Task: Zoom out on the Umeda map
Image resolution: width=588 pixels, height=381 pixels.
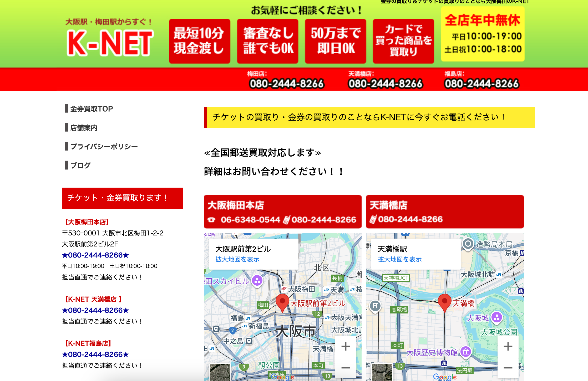Action: point(346,368)
